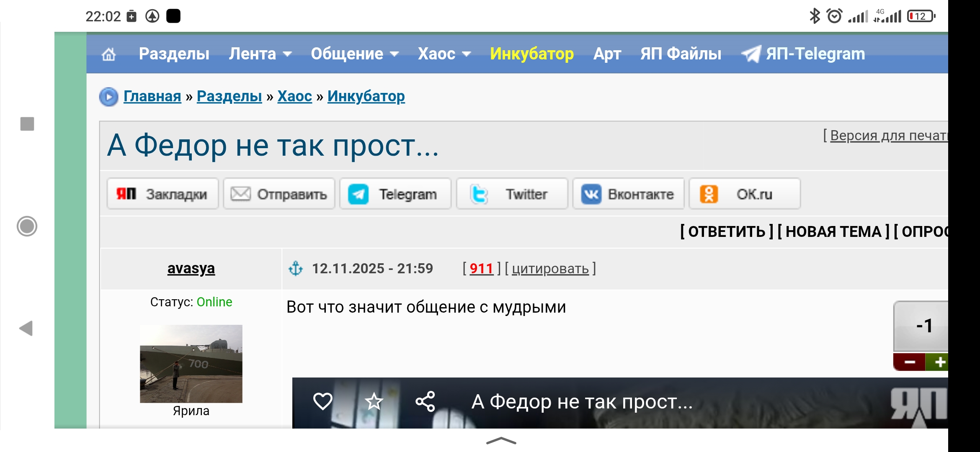Quote the post with цитировать
Viewport: 980px width, 452px height.
550,269
